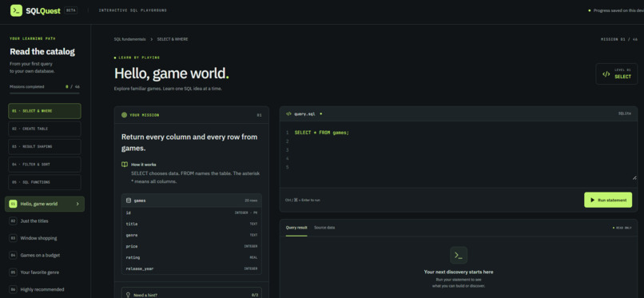644x298 pixels.
Task: Click the id column row in games
Action: (x=192, y=213)
